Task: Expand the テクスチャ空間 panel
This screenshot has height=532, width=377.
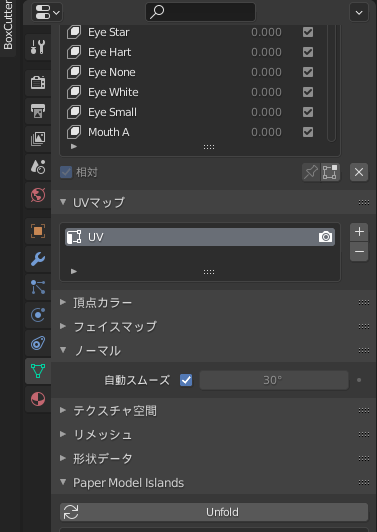Action: click(x=63, y=410)
